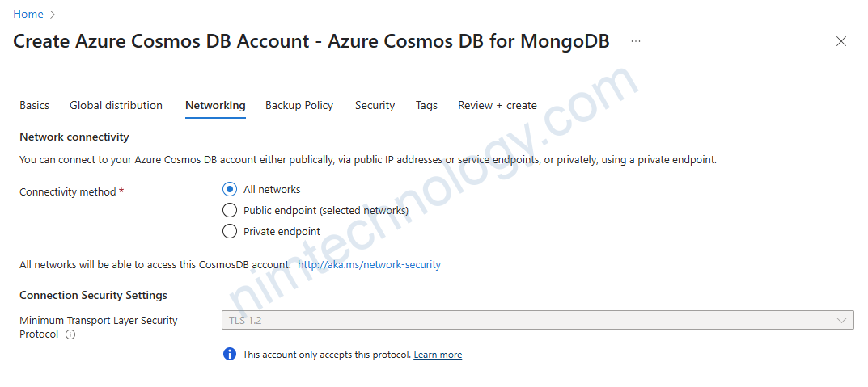The height and width of the screenshot is (387, 868).
Task: Choose Public endpoint (selected networks) radio button
Action: (x=230, y=211)
